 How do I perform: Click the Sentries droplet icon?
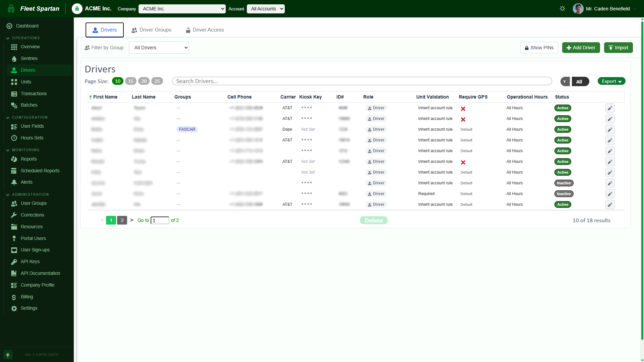click(14, 59)
